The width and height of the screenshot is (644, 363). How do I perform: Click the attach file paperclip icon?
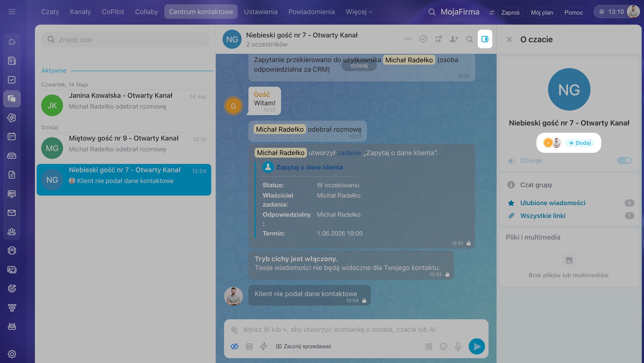(x=235, y=330)
